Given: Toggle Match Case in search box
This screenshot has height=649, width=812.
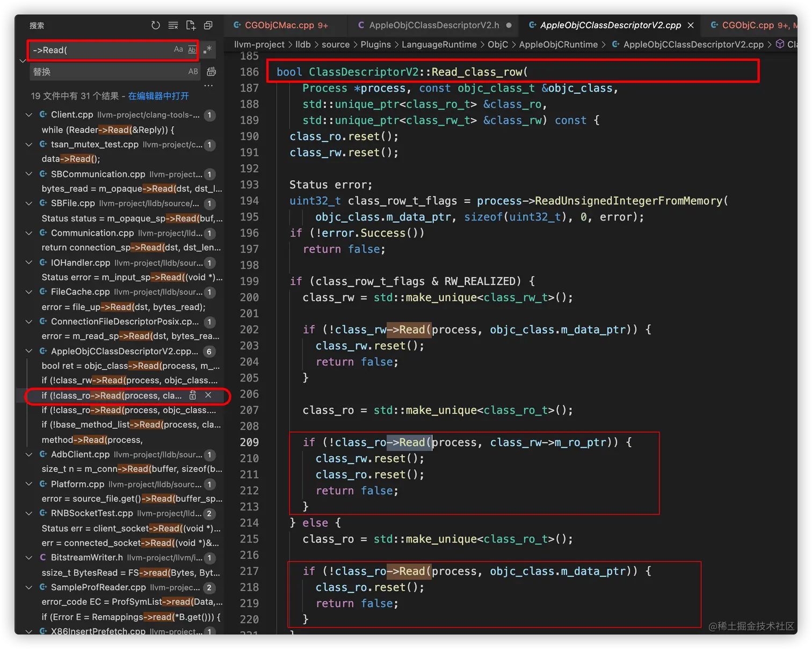Looking at the screenshot, I should pyautogui.click(x=178, y=49).
